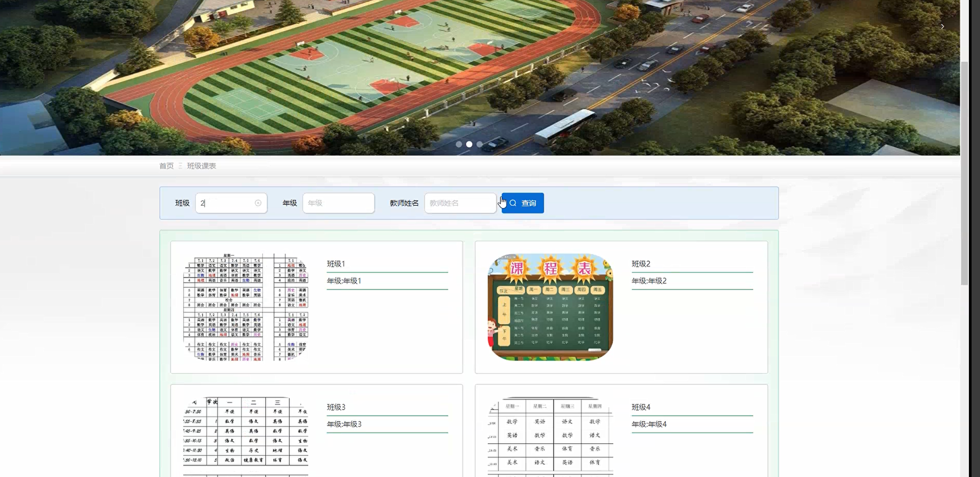Click the 年级:年级1 text
The image size is (980, 477).
click(x=344, y=281)
